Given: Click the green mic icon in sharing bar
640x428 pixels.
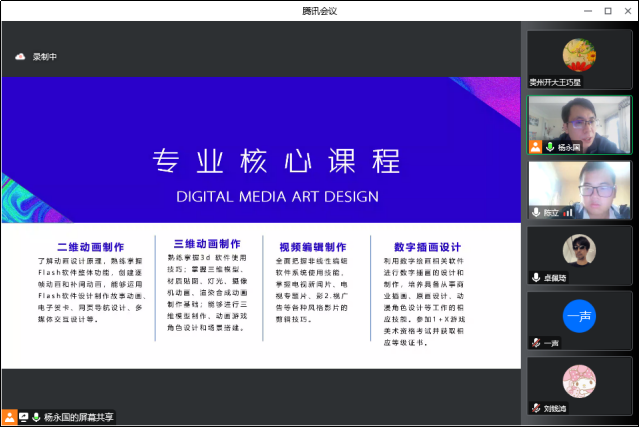Looking at the screenshot, I should 36,417.
